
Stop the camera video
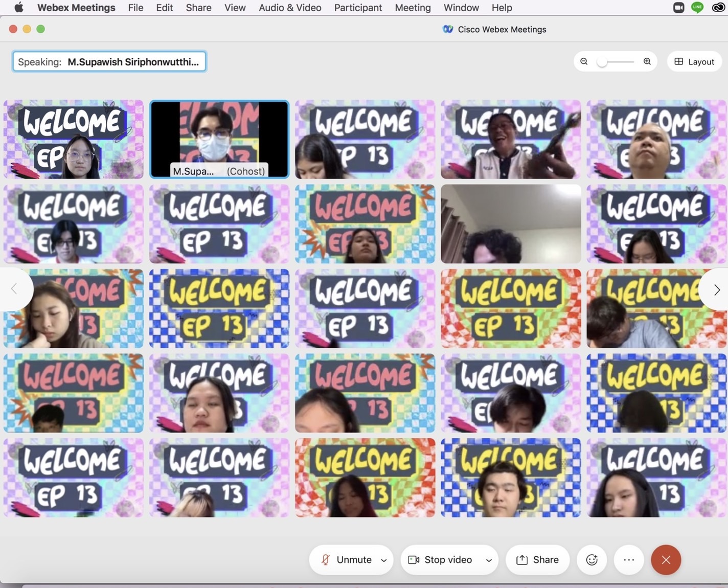[440, 560]
